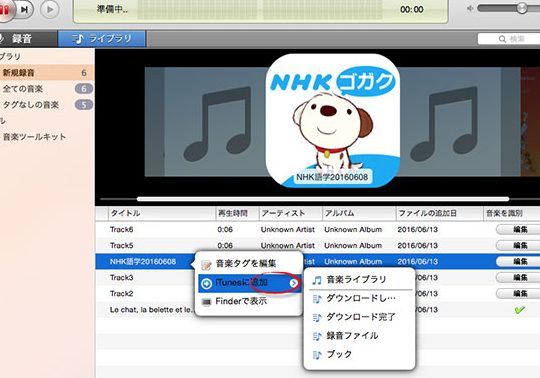Choose 音楽タグを編集 from the context menu
Viewport: 540px width, 378px height.
(250, 264)
